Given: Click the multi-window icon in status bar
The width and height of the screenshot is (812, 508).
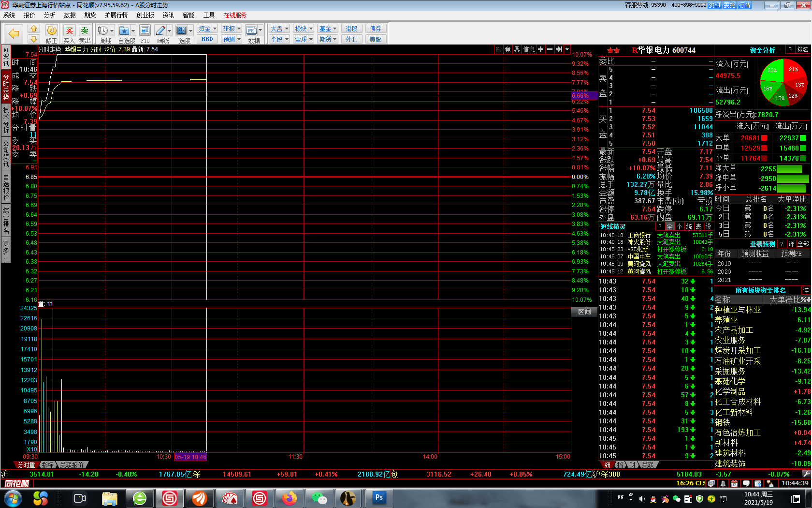Looking at the screenshot, I should 711,483.
